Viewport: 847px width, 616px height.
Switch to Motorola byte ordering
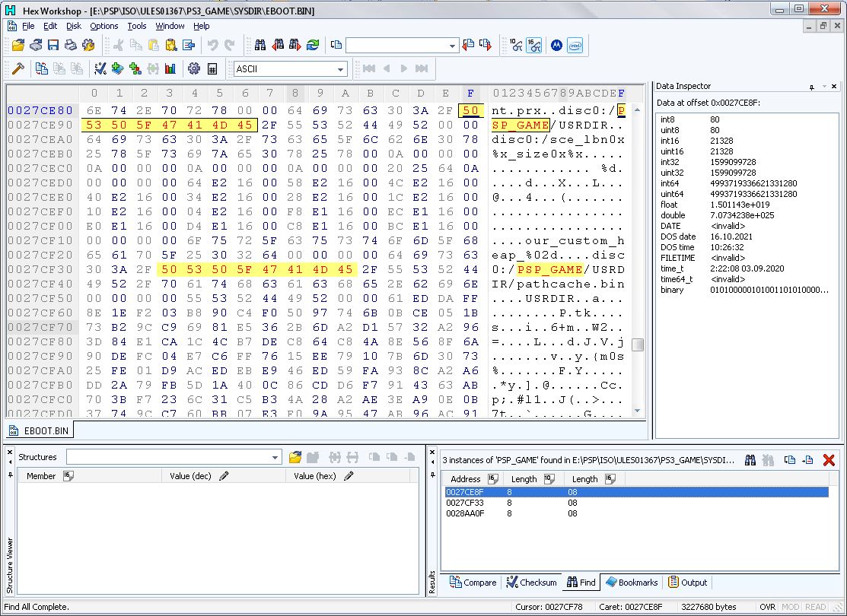click(556, 46)
